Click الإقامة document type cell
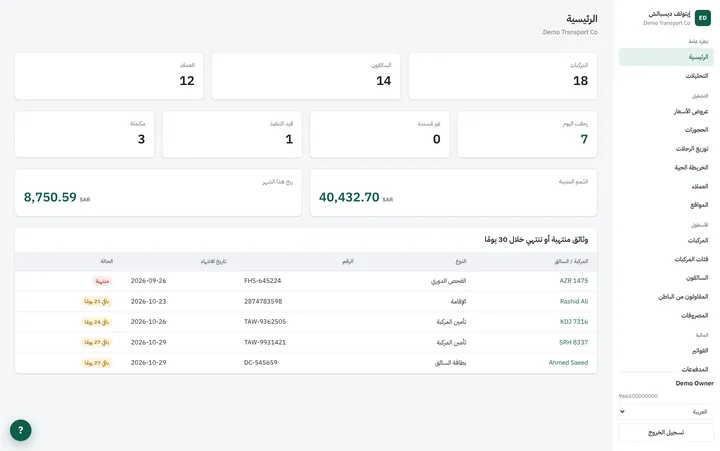 [x=458, y=301]
